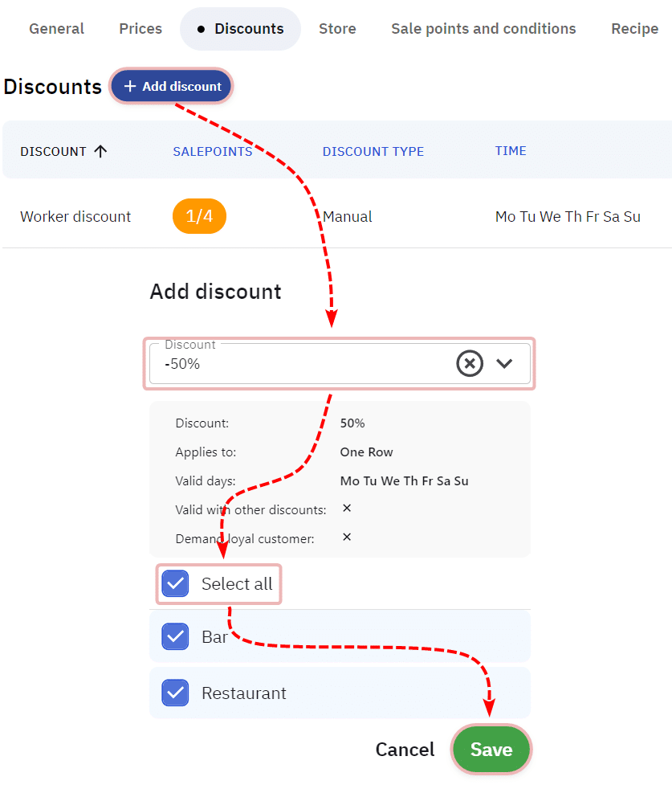
Task: Uncheck the Bar checkbox
Action: [x=175, y=637]
